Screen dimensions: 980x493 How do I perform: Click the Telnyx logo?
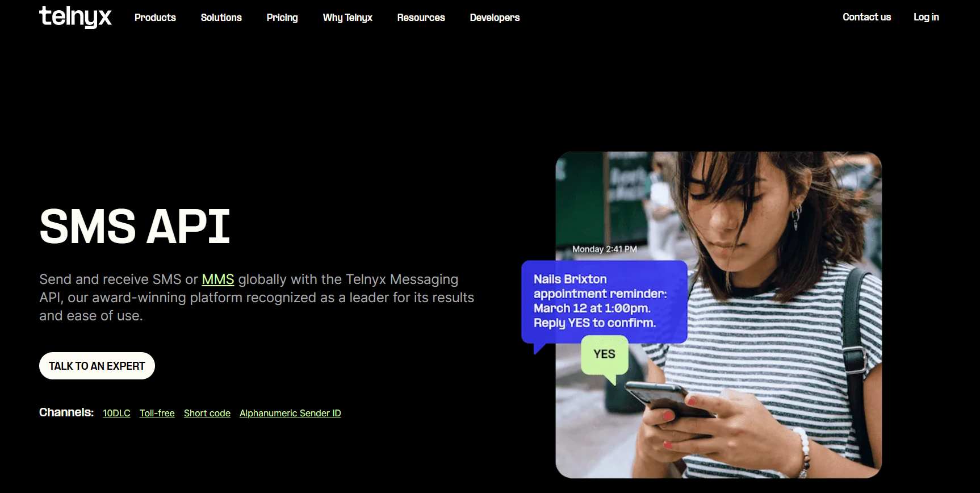76,17
